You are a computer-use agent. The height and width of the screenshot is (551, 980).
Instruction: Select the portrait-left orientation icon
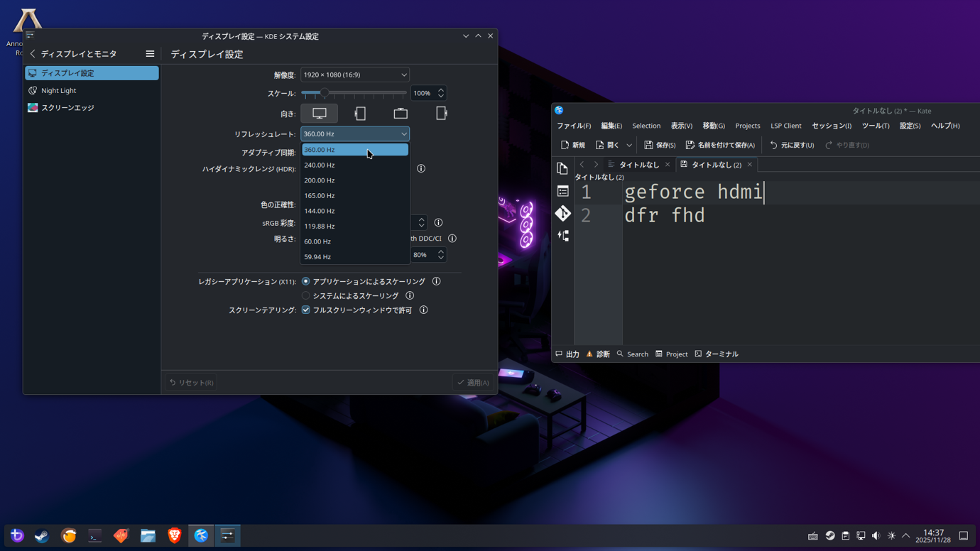click(x=360, y=114)
